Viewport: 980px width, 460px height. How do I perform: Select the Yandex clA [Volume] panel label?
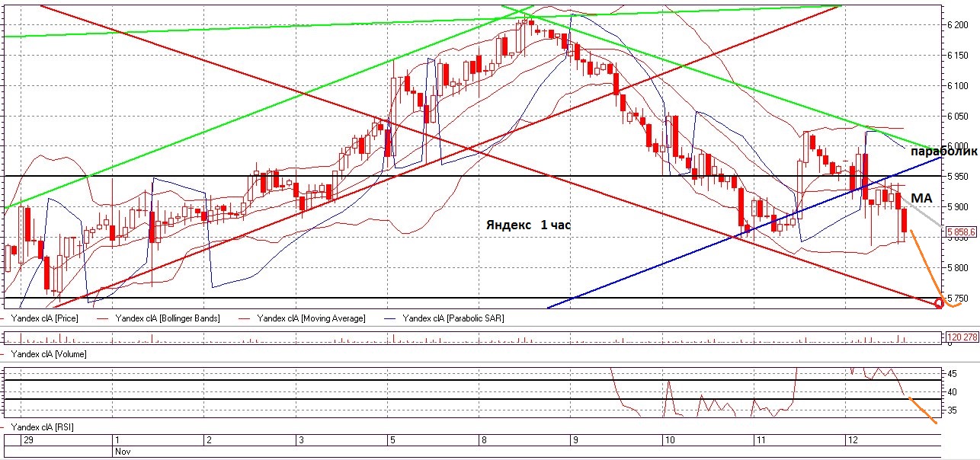pyautogui.click(x=49, y=354)
